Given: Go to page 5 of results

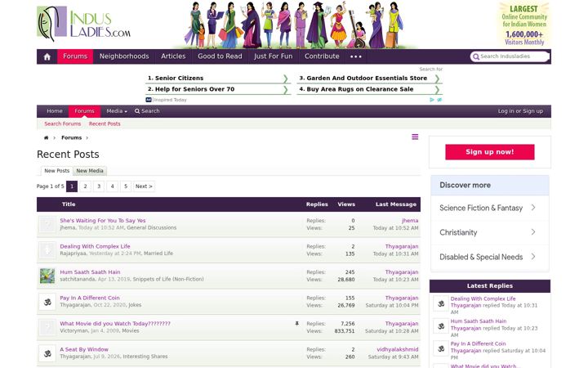Looking at the screenshot, I should [x=126, y=186].
